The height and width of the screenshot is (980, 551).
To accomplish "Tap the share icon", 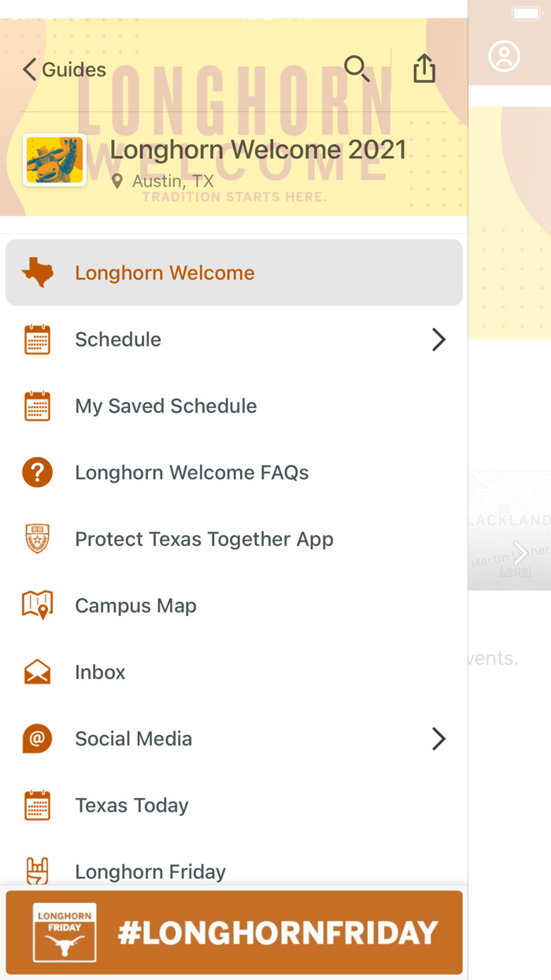I will tap(424, 69).
